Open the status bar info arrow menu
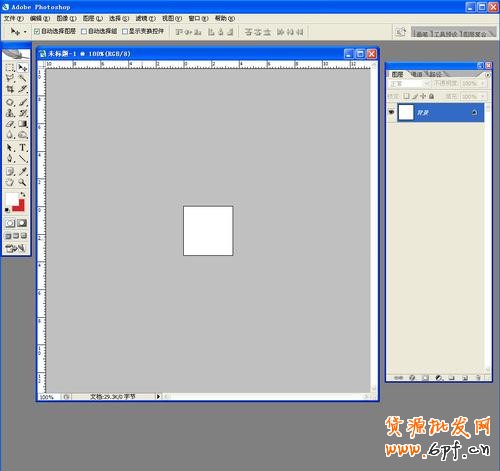 [158, 396]
